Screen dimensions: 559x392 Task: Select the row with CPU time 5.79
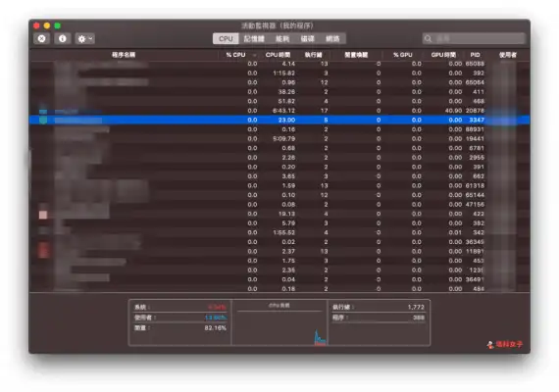(279, 223)
